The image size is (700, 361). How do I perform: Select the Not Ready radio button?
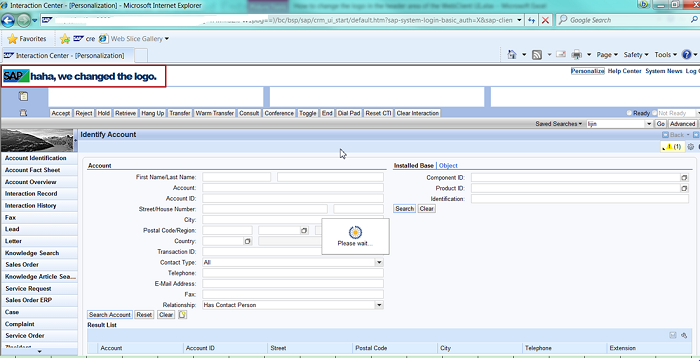(x=655, y=113)
